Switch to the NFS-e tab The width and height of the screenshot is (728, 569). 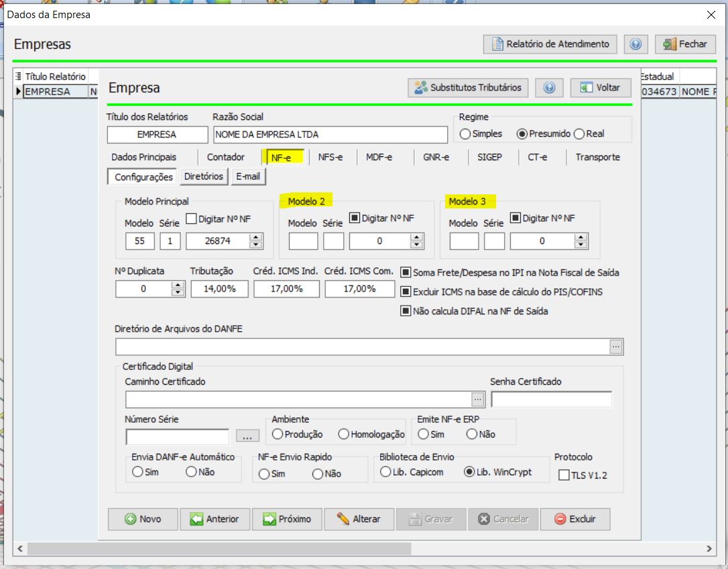330,157
